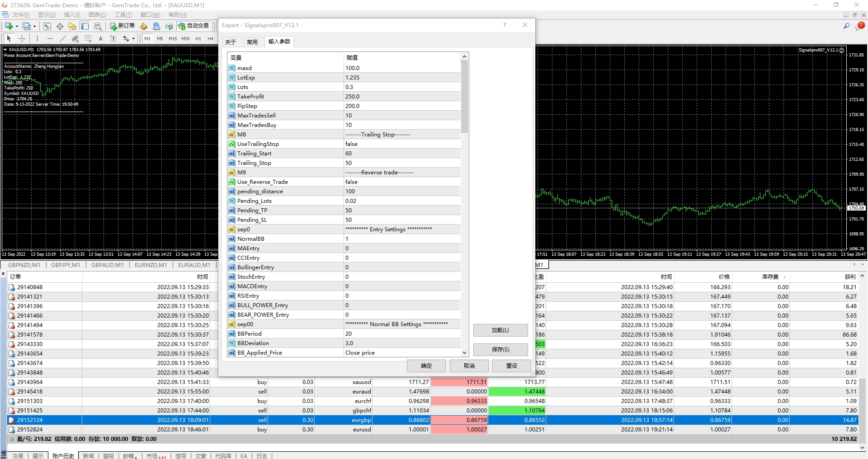Switch to the M5 timeframe
The width and height of the screenshot is (868, 459).
click(160, 39)
